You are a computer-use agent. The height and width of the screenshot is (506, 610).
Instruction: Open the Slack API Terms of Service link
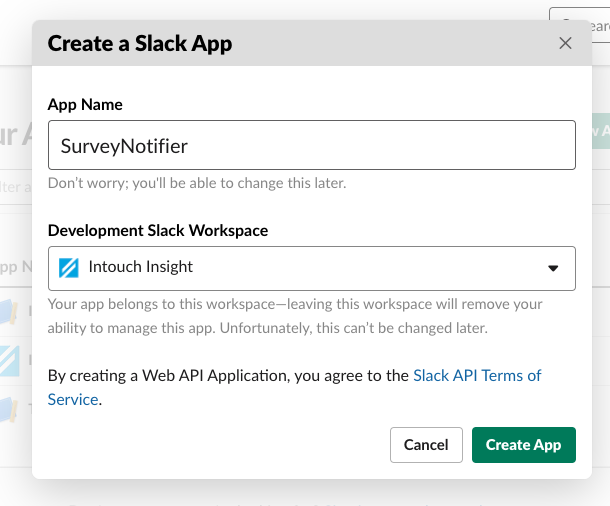point(477,376)
